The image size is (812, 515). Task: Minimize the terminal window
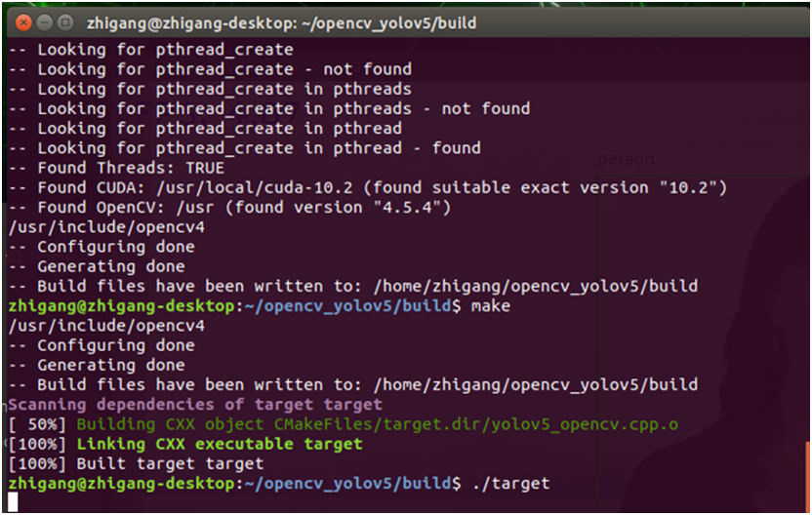click(x=44, y=21)
